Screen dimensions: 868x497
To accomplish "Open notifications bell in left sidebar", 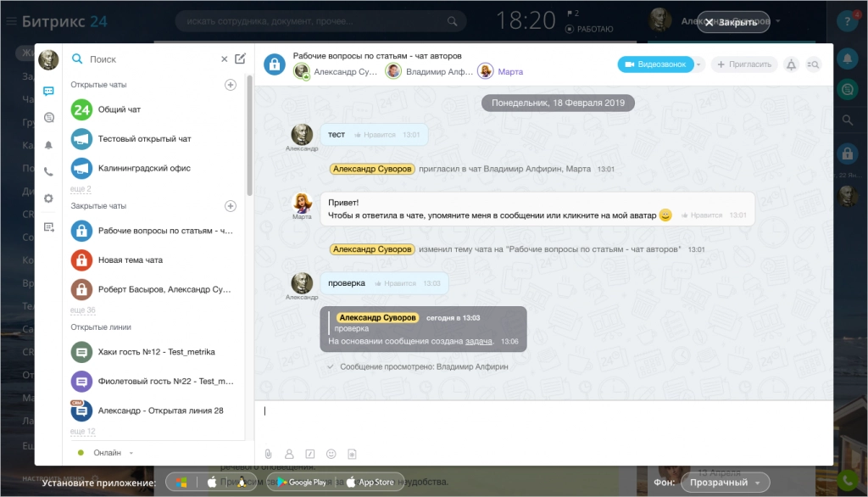I will [x=48, y=145].
